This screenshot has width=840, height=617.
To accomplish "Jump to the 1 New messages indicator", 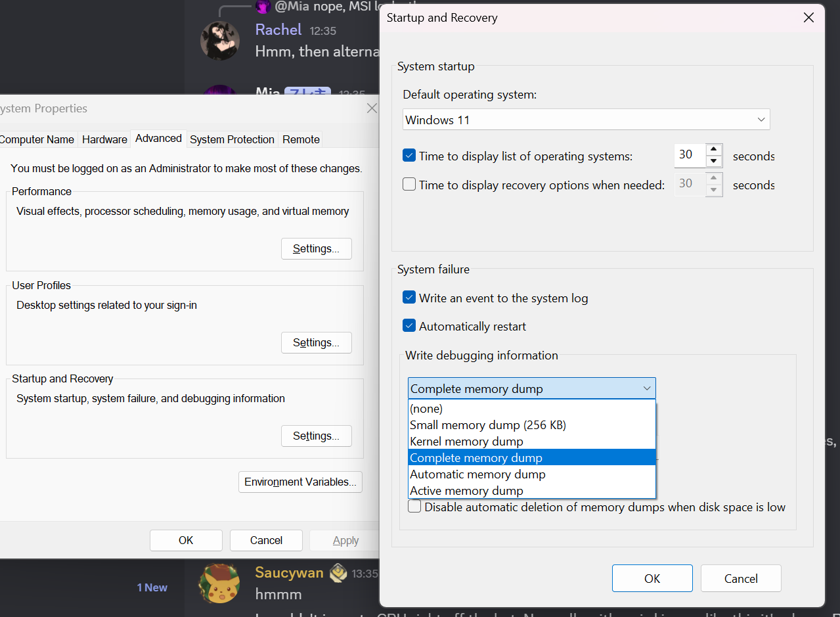I will (152, 587).
